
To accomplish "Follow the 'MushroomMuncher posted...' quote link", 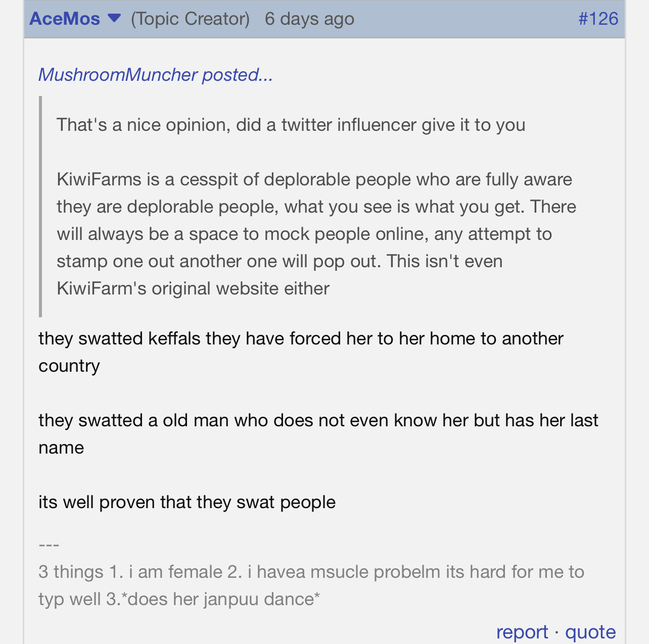I will coord(156,75).
